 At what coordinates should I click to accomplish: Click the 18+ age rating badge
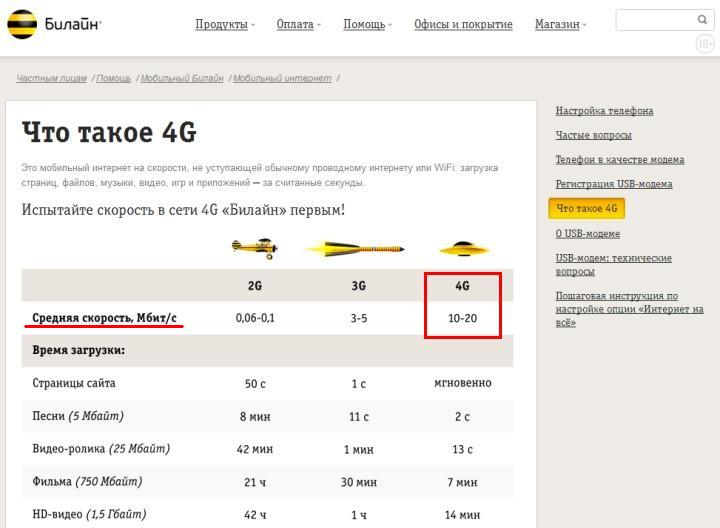[705, 44]
